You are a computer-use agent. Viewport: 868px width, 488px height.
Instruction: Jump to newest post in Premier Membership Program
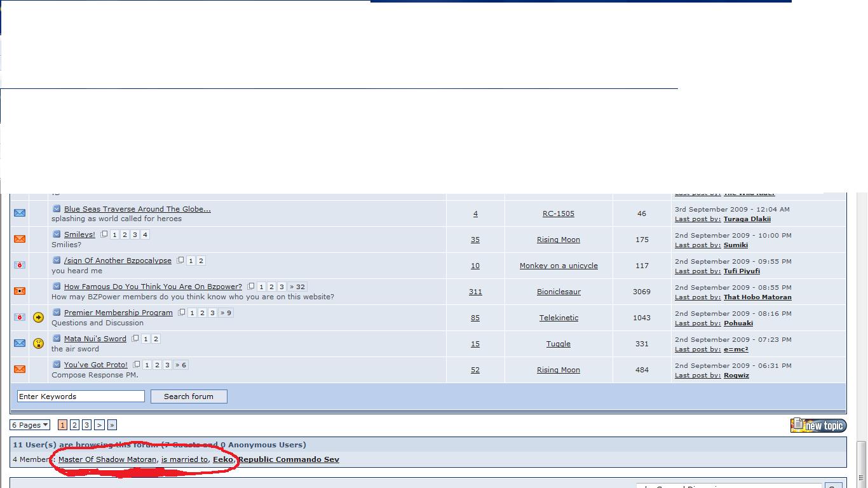coord(57,313)
